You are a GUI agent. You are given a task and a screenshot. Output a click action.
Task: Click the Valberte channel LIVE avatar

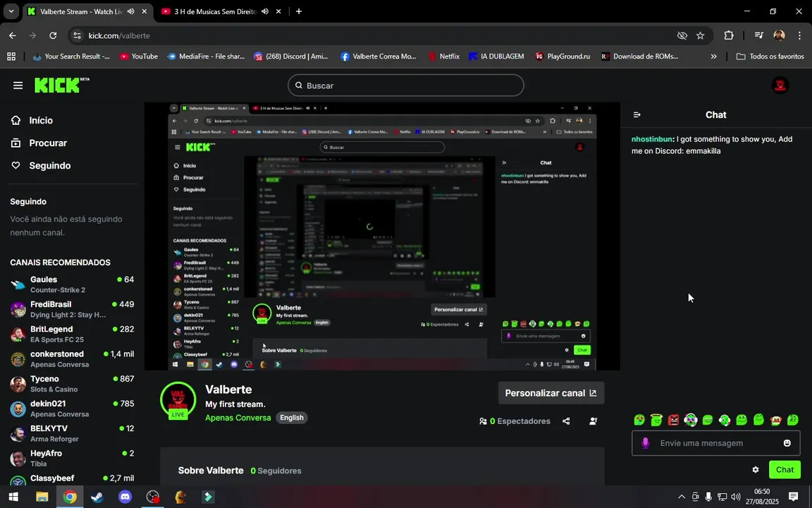coord(178,400)
